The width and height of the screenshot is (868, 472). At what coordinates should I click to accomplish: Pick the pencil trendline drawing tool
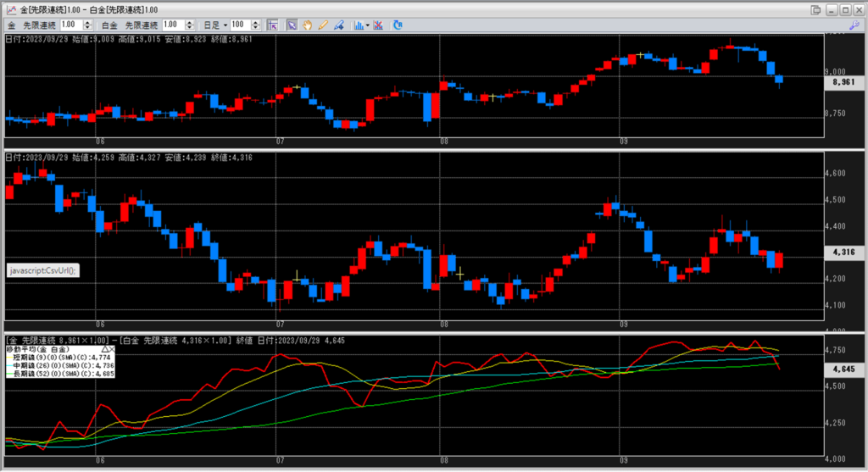click(323, 25)
